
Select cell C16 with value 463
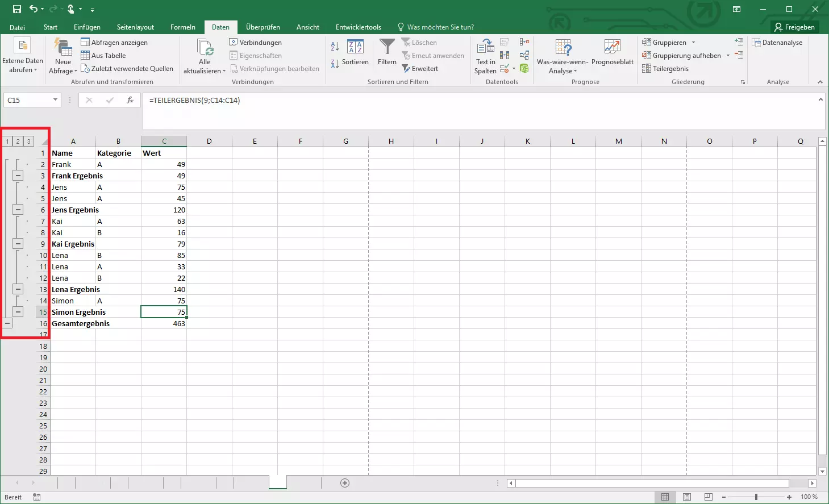coord(164,323)
